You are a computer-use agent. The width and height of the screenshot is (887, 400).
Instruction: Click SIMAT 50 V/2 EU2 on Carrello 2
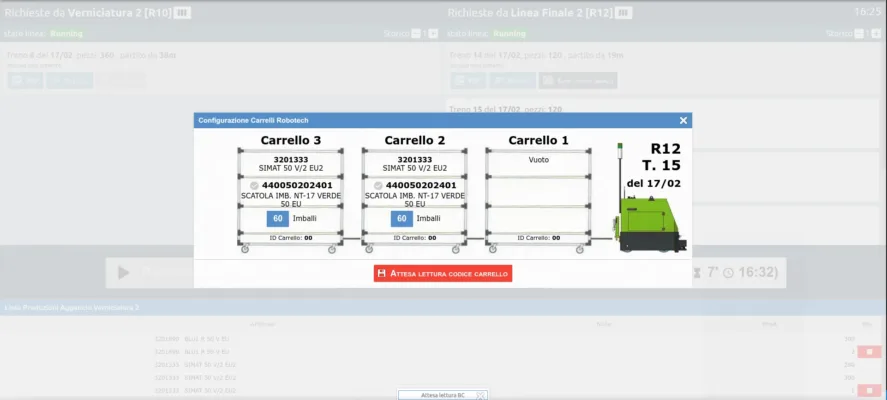(x=415, y=168)
